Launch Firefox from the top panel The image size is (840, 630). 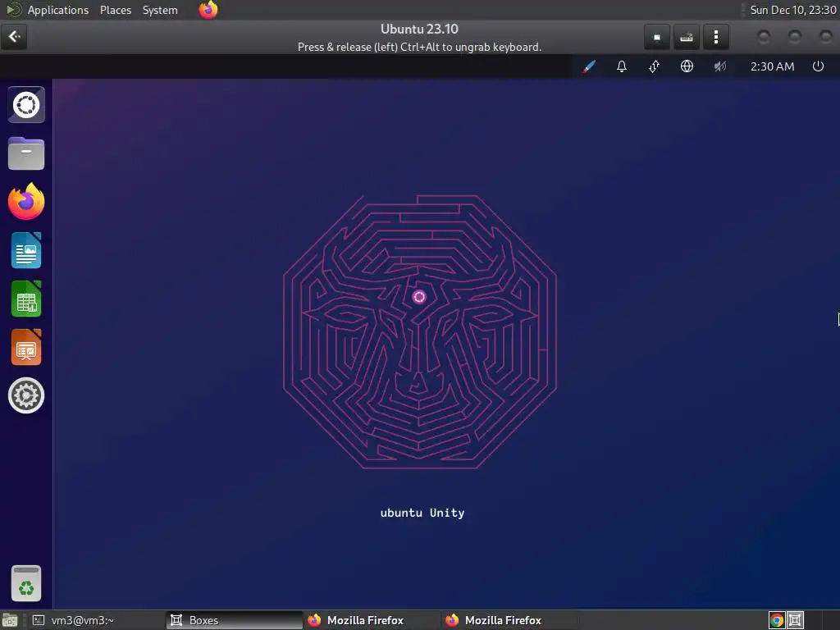point(208,10)
